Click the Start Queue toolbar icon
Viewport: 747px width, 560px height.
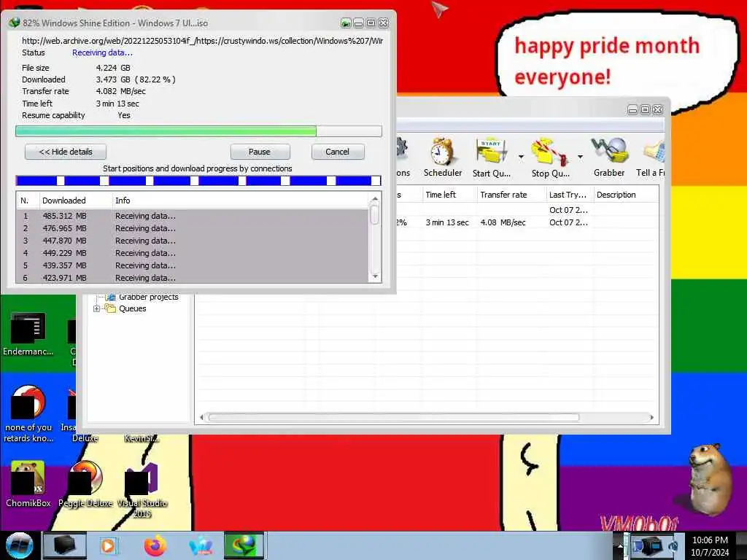(491, 157)
